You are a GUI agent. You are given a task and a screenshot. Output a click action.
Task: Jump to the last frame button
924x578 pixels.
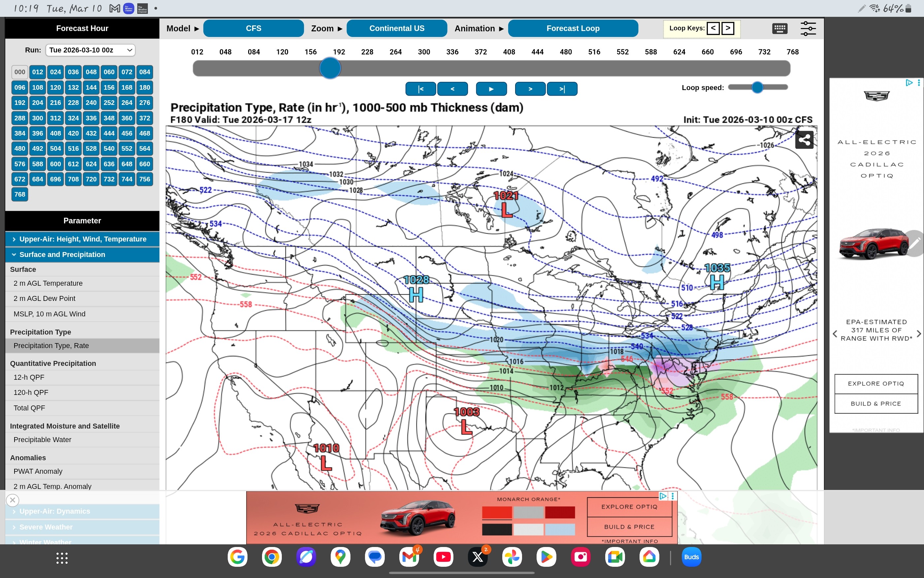562,89
